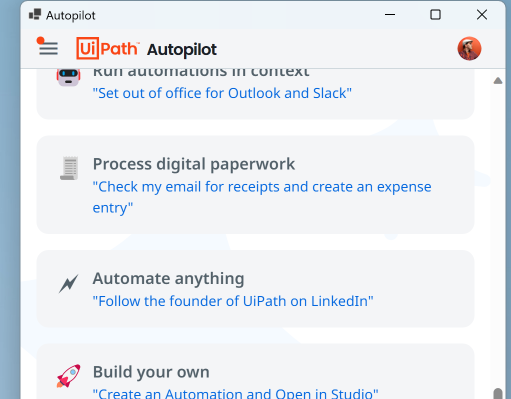The height and width of the screenshot is (399, 511).
Task: Click the UiPath logo in header
Action: 107,49
